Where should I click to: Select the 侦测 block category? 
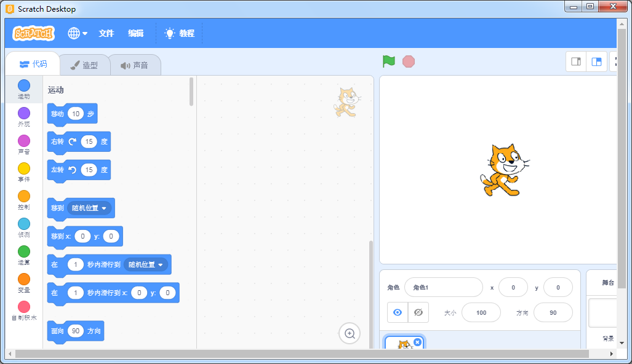tap(24, 228)
